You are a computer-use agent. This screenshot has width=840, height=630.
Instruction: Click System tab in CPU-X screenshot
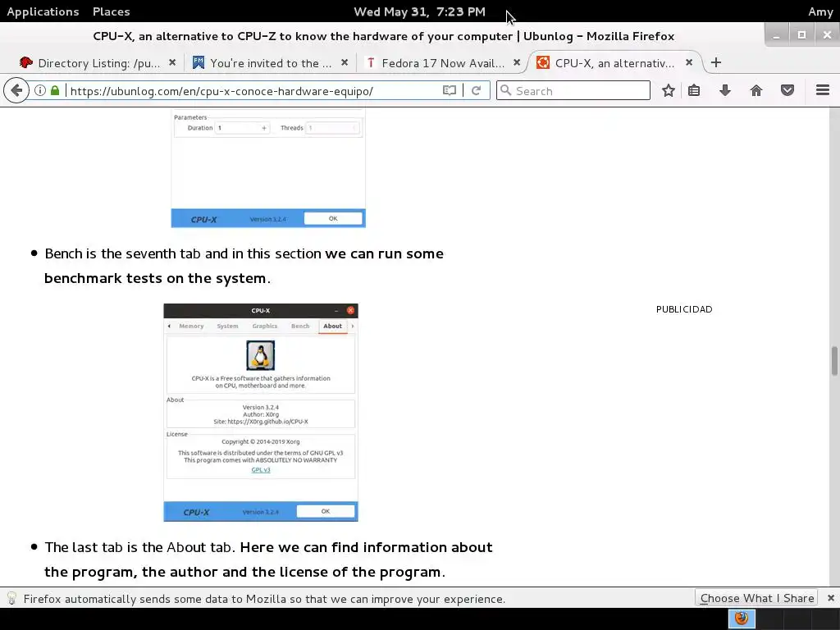(227, 326)
